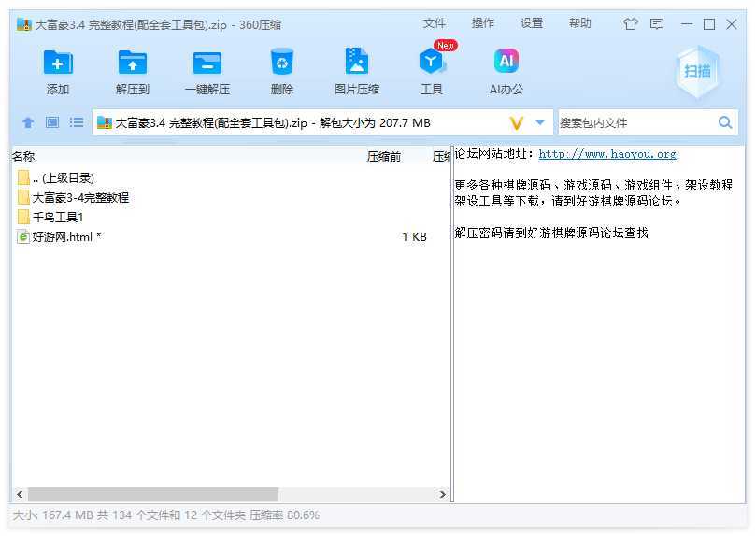Click the 1 KB size value
756x536 pixels.
[x=414, y=237]
